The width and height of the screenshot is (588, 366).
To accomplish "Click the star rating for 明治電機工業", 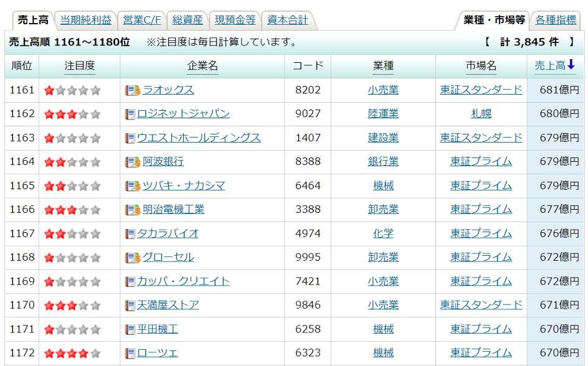I will click(x=72, y=210).
